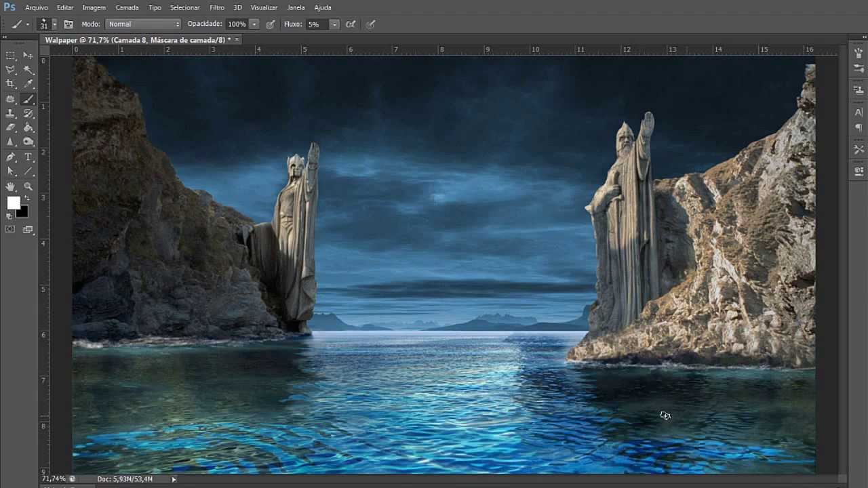The width and height of the screenshot is (868, 488).
Task: Select the Move tool
Action: (x=28, y=55)
